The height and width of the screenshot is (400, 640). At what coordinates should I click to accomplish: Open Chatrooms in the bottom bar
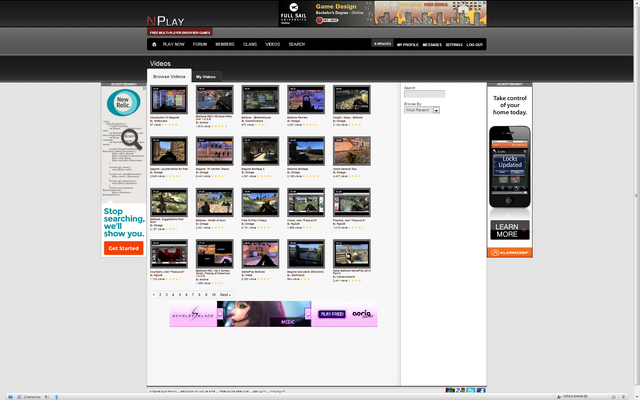coord(29,397)
